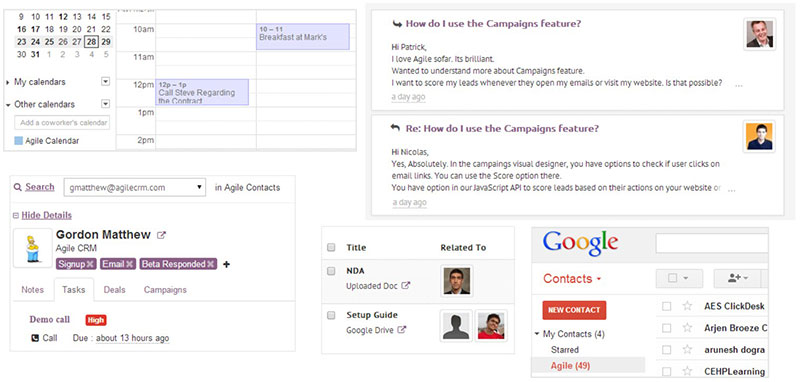
Task: Click the reply arrow icon on Re: message
Action: (x=395, y=128)
